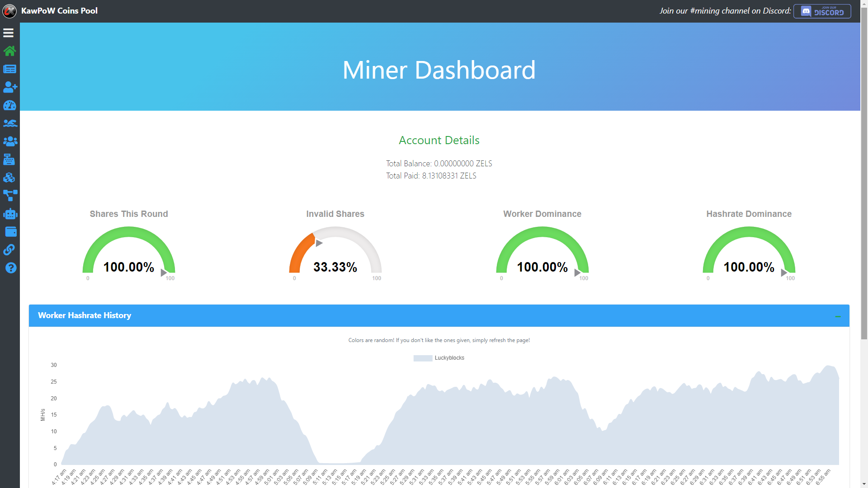Open the news list sidebar icon
The height and width of the screenshot is (488, 868).
coord(9,69)
